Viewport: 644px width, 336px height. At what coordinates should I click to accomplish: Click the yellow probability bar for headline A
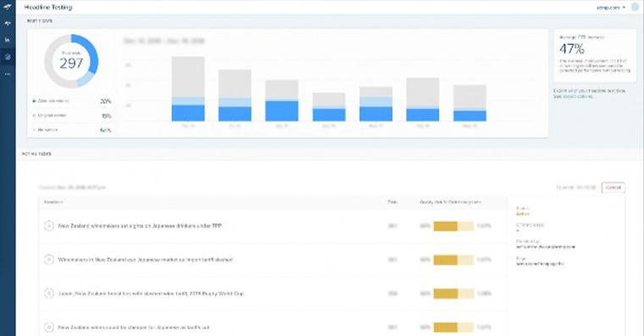point(453,226)
